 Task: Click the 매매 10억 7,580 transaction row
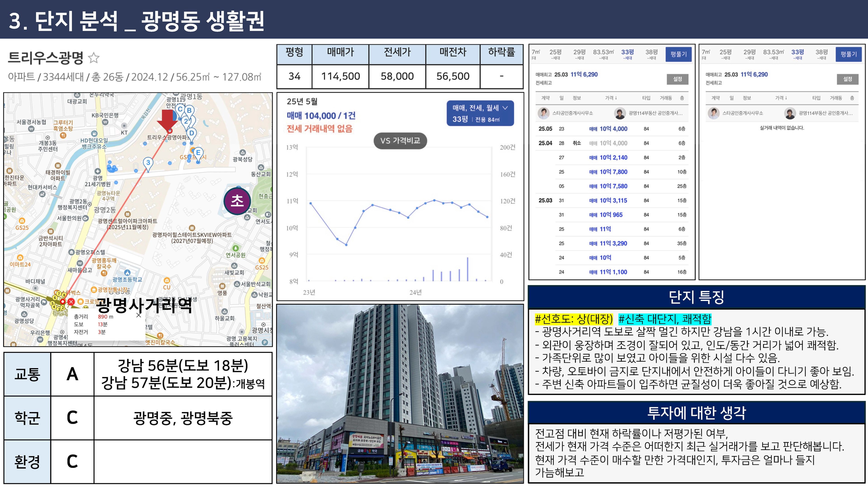tap(612, 186)
